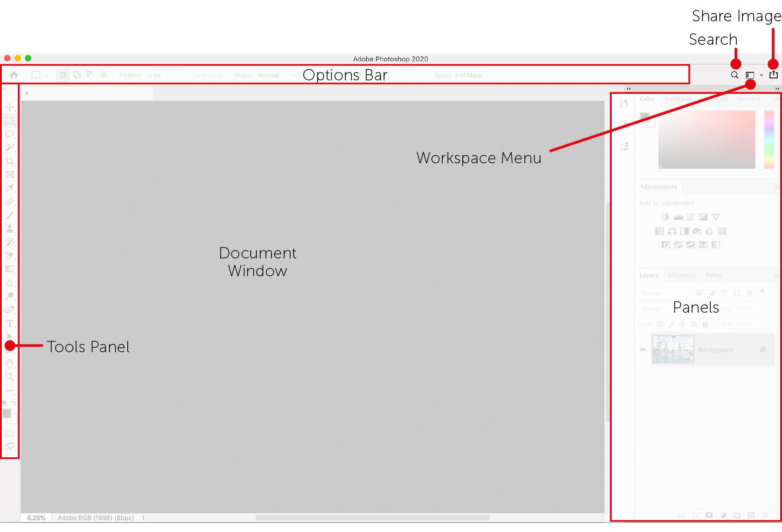Click the Share Image icon

click(774, 74)
